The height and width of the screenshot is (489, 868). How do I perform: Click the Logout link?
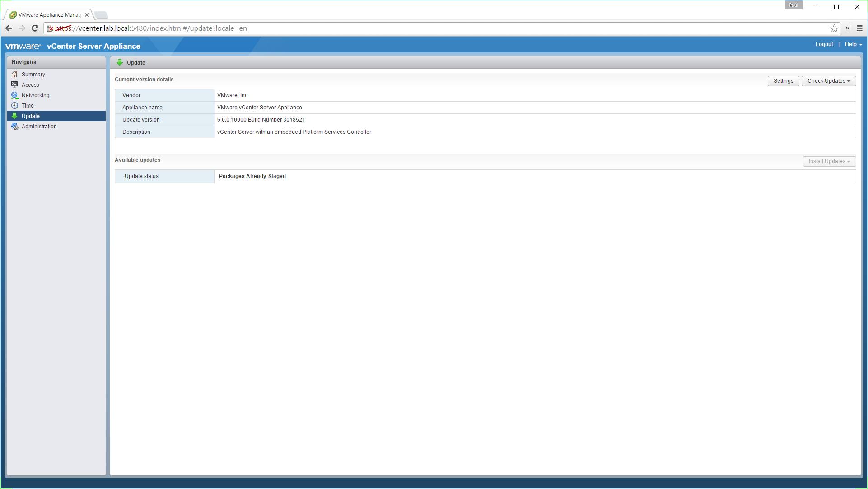(824, 44)
